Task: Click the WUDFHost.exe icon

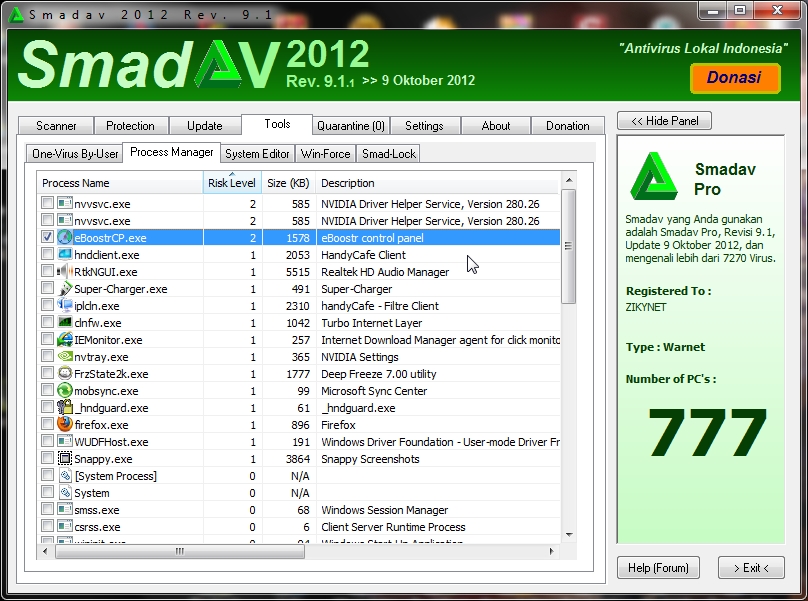Action: click(x=64, y=441)
